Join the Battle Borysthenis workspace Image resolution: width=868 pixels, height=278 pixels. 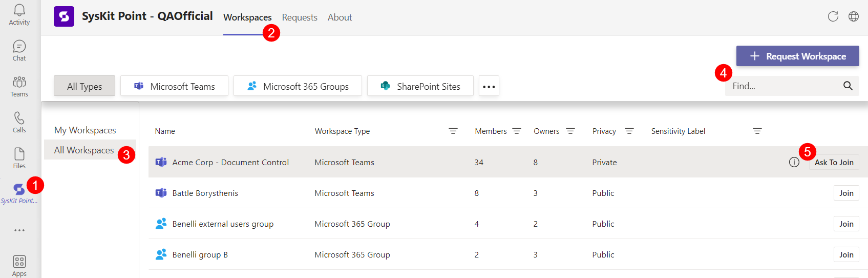(846, 193)
